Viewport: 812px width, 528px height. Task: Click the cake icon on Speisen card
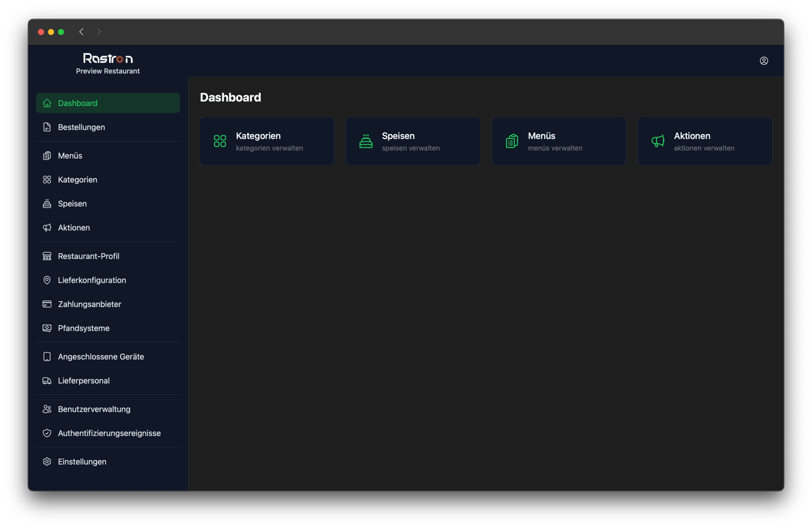pos(366,141)
